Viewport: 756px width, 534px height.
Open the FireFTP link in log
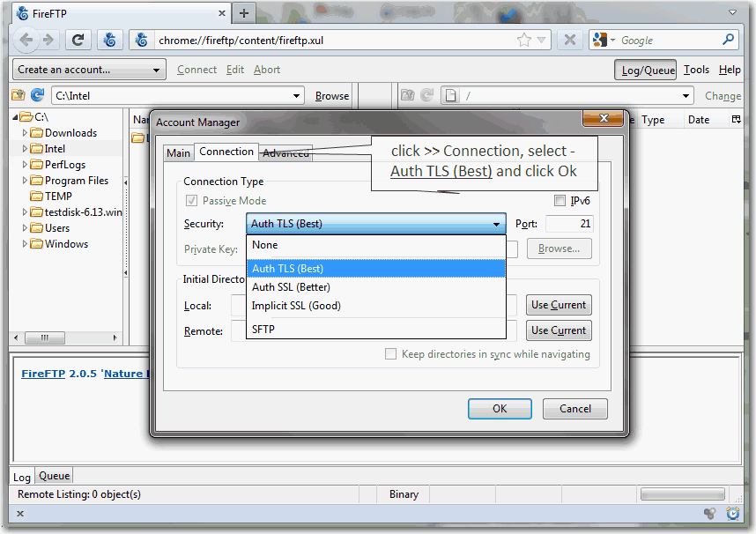coord(43,374)
